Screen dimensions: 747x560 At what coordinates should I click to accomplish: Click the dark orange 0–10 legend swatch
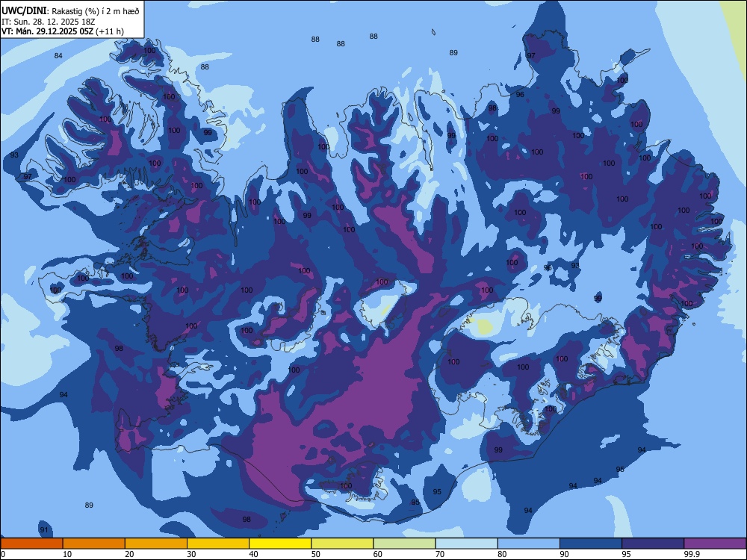tap(31, 544)
